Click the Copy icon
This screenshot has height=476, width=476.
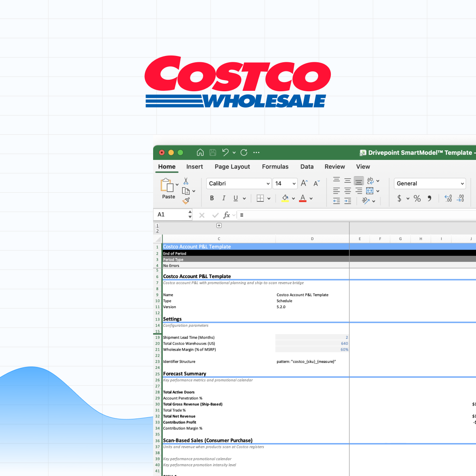[x=186, y=191]
